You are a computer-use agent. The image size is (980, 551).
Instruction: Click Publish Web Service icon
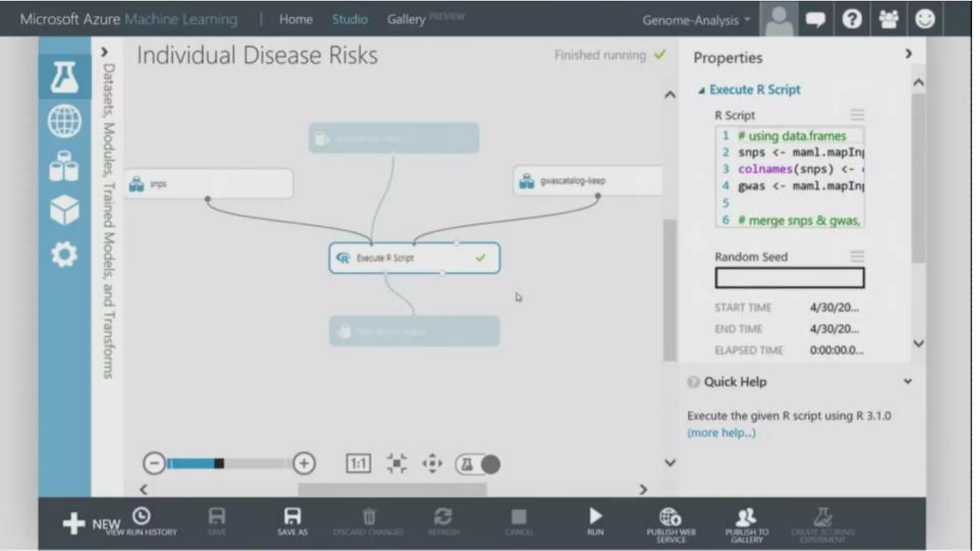click(670, 518)
